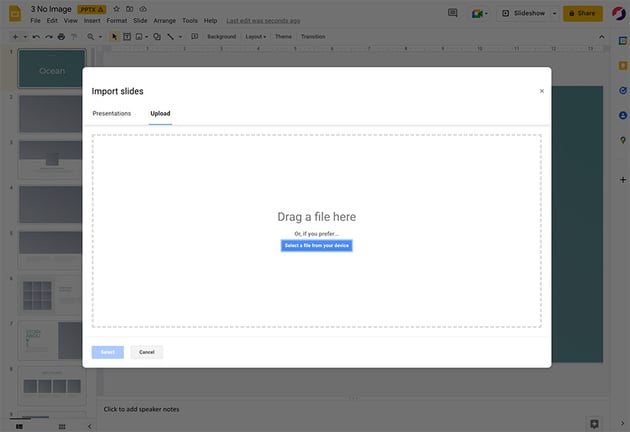Click the print icon in toolbar
The height and width of the screenshot is (432, 630).
61,36
